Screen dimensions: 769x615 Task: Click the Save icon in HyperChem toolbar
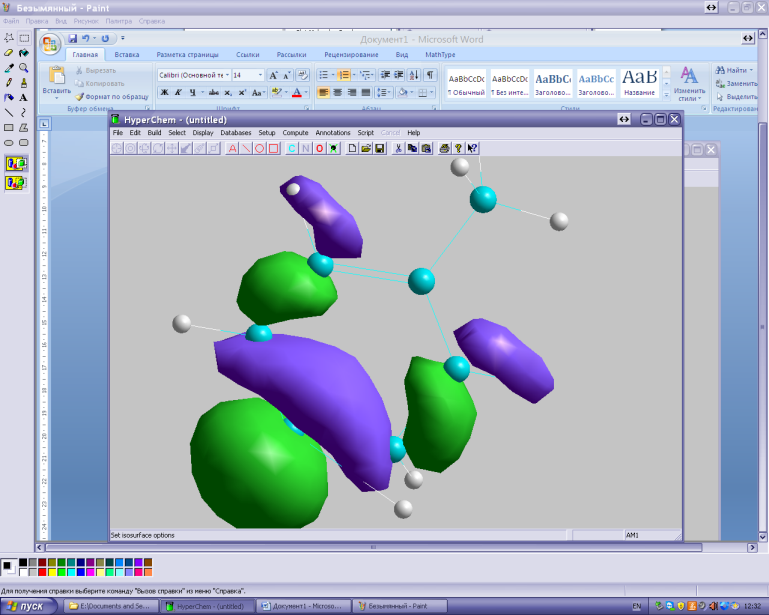click(380, 148)
